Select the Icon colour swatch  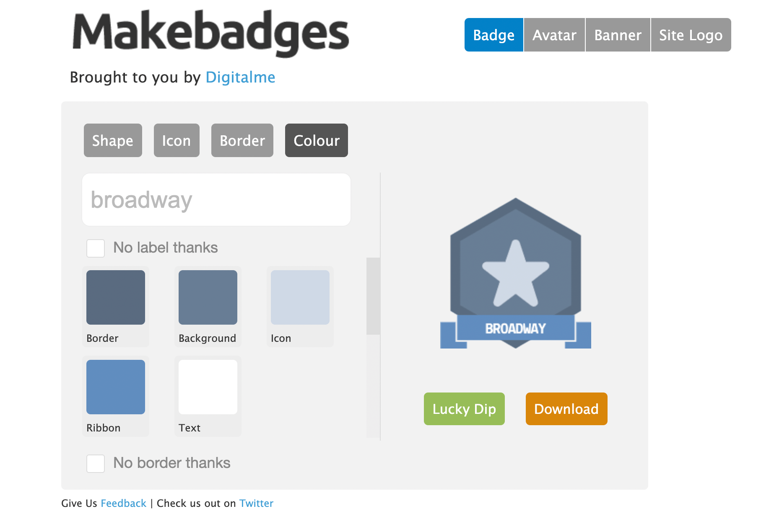(300, 297)
